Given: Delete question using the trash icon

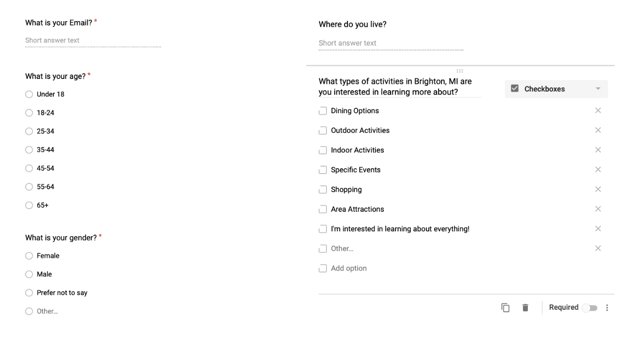Looking at the screenshot, I should (525, 308).
